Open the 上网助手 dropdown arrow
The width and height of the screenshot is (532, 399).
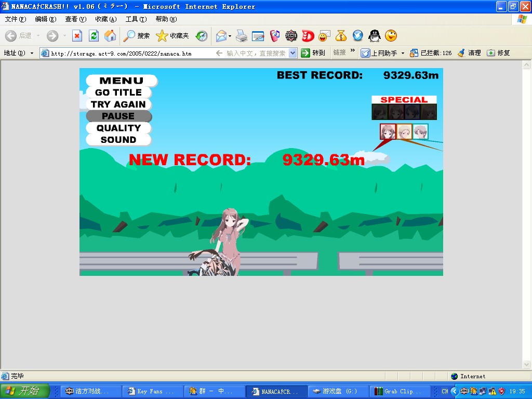403,54
